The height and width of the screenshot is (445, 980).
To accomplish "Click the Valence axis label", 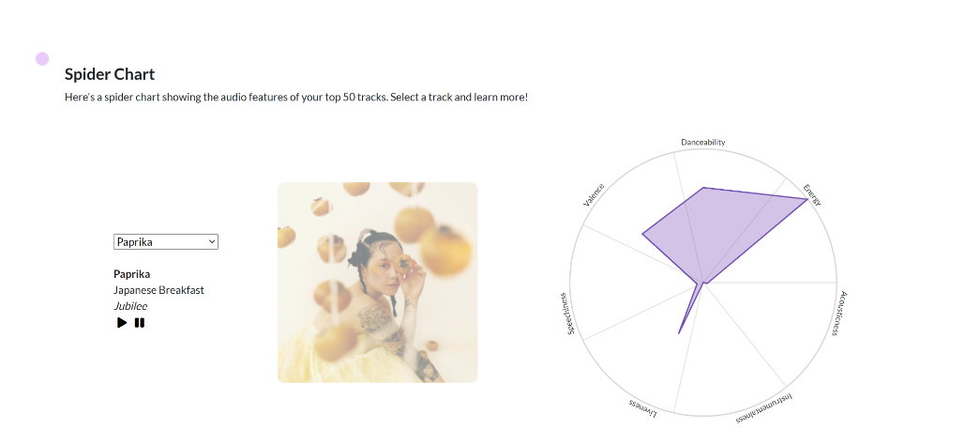I will tap(594, 195).
